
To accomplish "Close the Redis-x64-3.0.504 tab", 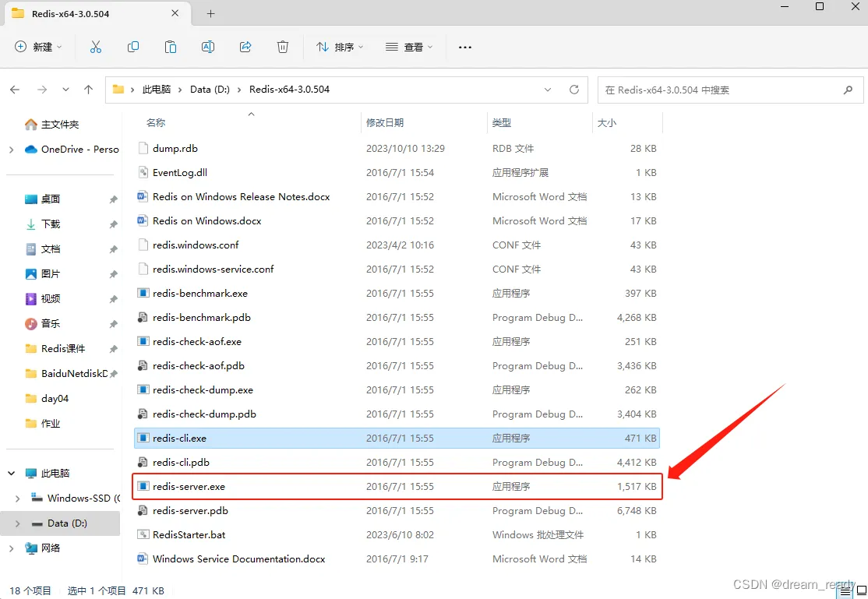I will coord(175,13).
